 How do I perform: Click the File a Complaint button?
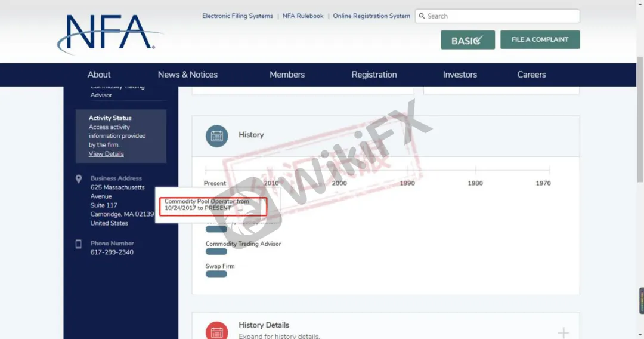coord(540,39)
